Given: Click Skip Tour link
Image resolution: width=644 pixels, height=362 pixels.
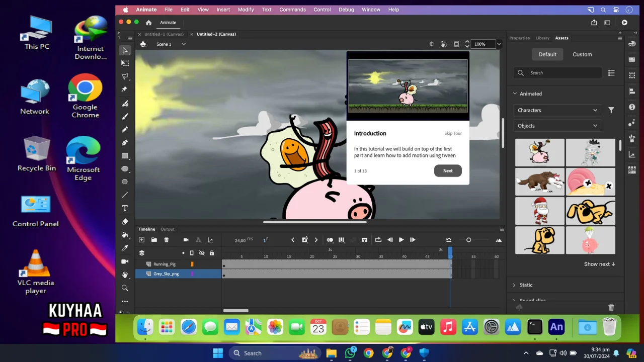Looking at the screenshot, I should [453, 133].
